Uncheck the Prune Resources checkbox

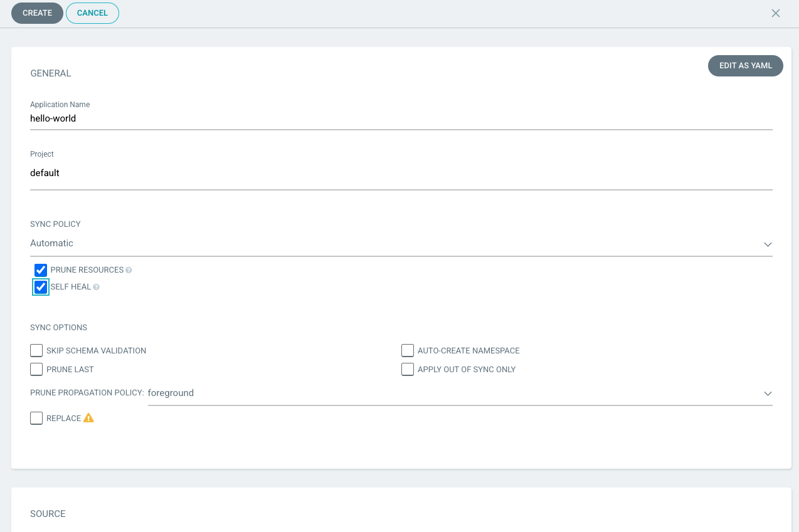tap(41, 270)
